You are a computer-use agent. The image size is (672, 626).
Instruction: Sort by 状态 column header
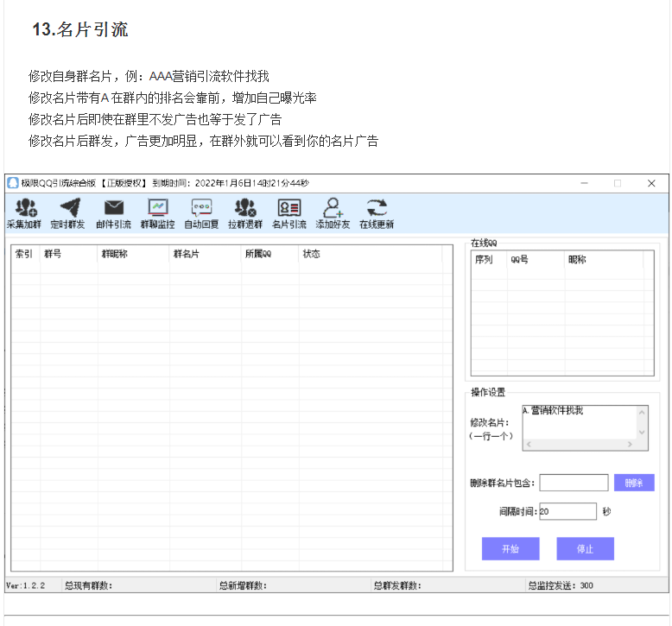coord(371,254)
